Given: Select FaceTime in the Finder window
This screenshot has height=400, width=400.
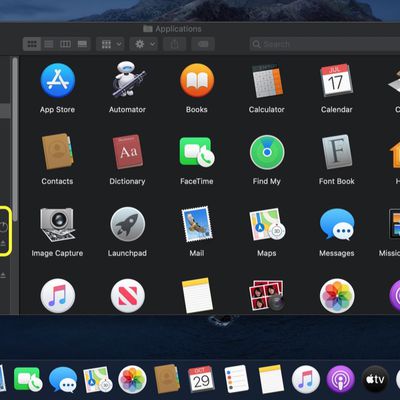Looking at the screenshot, I should coord(197,152).
